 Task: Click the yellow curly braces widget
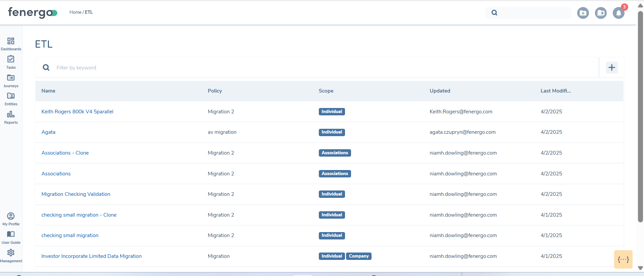(623, 260)
